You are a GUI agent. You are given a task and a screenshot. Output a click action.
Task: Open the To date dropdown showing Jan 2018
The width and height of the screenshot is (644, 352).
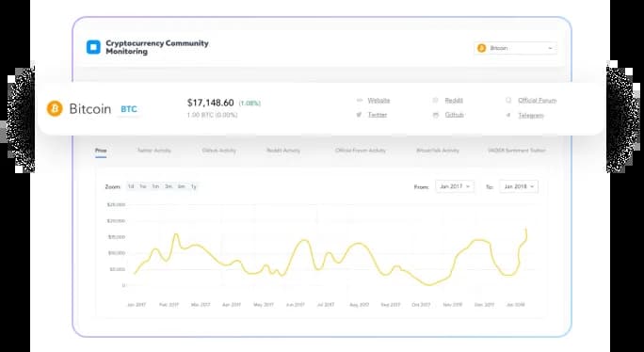[x=519, y=186]
